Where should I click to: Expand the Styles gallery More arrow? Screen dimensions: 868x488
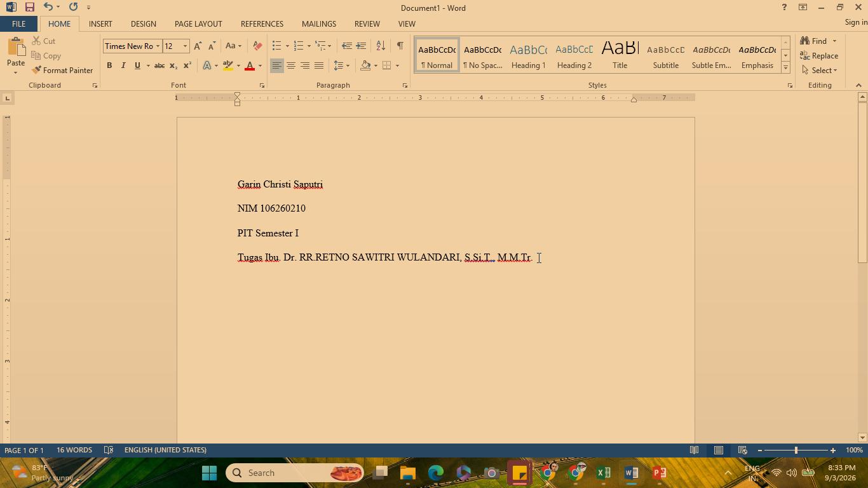[785, 67]
